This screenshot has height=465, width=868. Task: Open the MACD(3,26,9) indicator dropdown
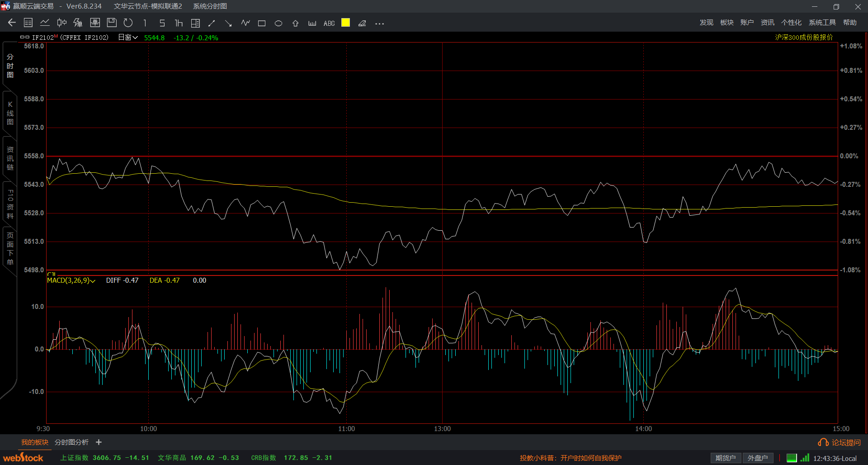(x=71, y=280)
